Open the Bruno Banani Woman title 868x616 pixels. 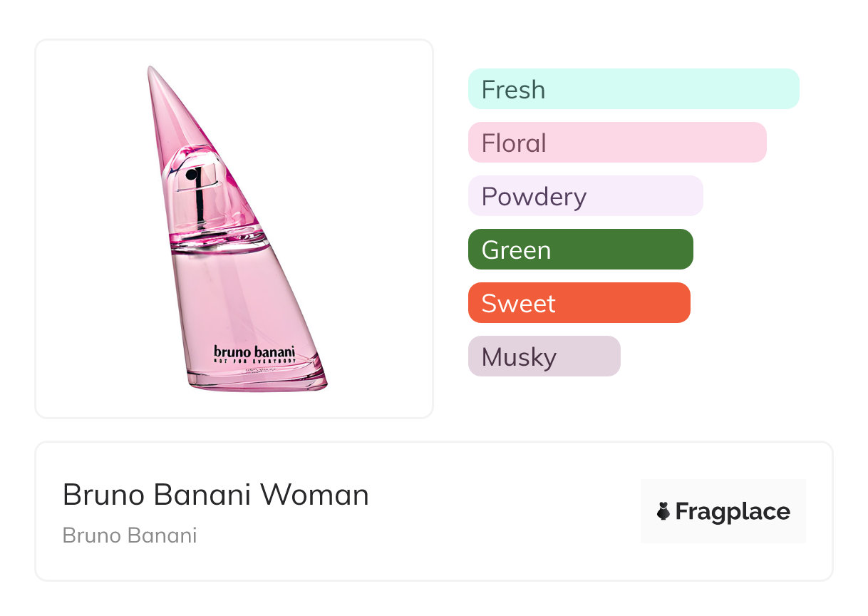click(216, 495)
